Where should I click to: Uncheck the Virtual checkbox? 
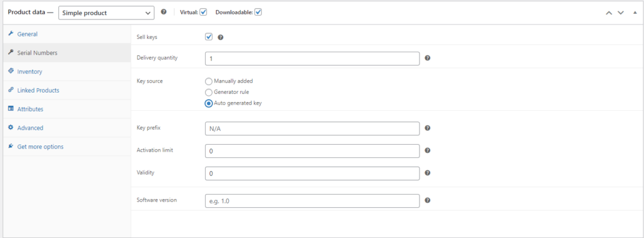203,13
